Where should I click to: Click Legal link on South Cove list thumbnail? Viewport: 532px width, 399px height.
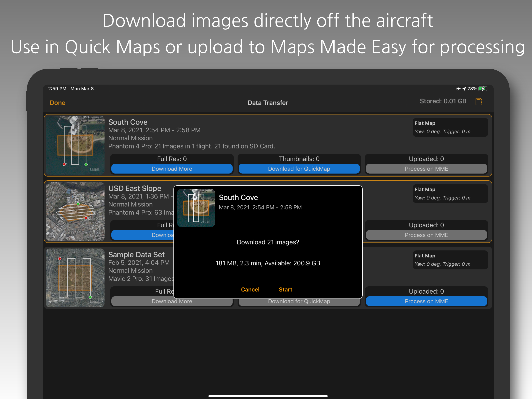(x=94, y=169)
